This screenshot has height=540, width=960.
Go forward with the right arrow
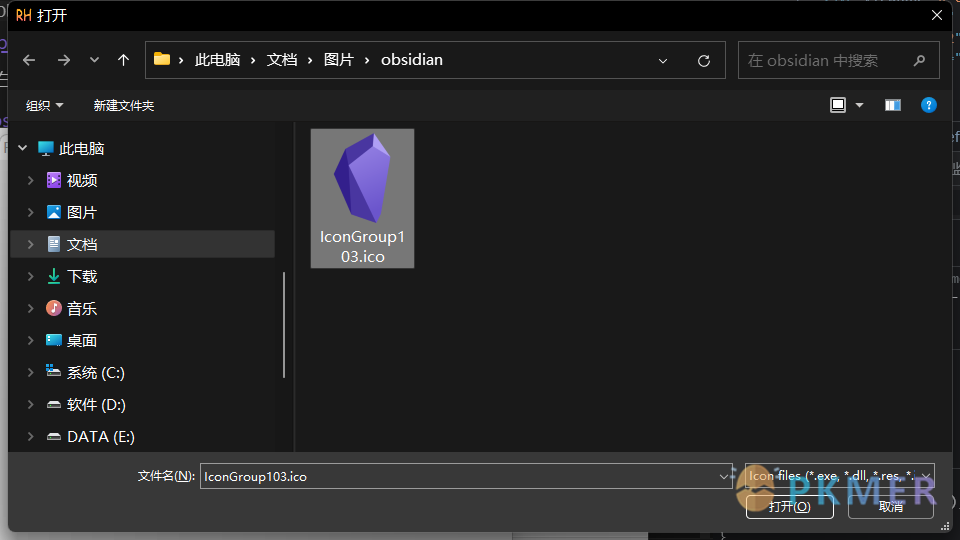64,60
